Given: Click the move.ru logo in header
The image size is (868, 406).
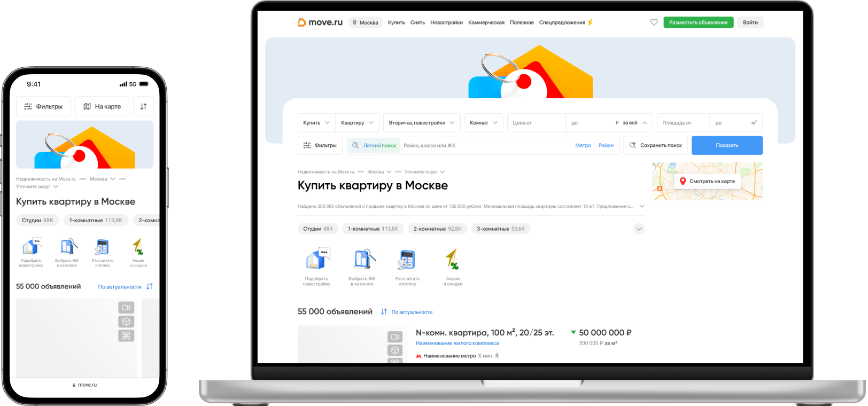Looking at the screenshot, I should [320, 22].
